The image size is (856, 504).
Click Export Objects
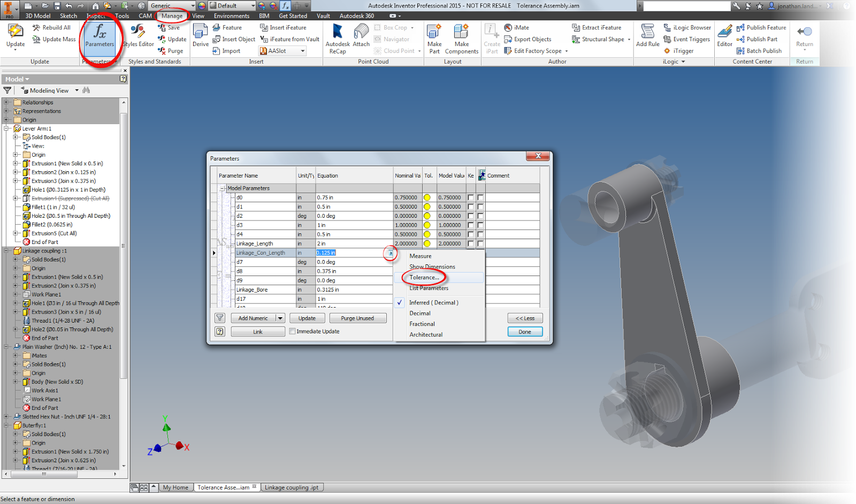coord(528,40)
